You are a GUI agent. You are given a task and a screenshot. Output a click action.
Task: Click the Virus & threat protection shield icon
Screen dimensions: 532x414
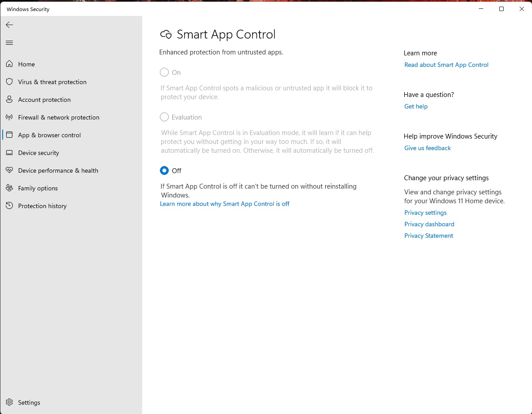pos(9,82)
